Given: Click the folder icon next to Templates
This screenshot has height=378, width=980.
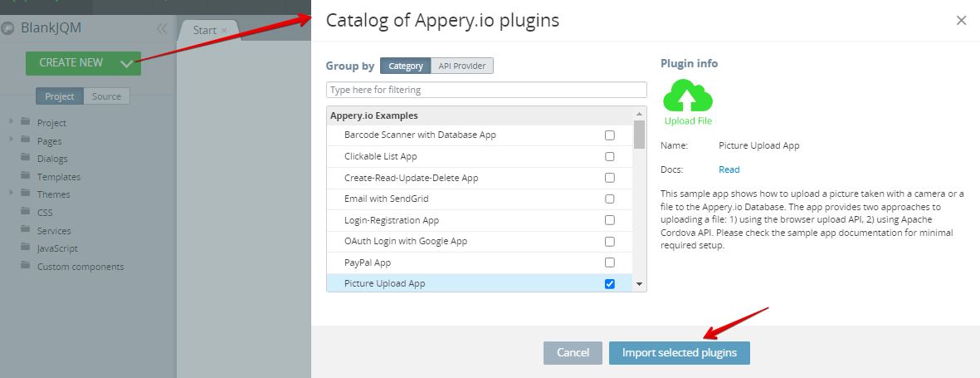Looking at the screenshot, I should coord(26,175).
